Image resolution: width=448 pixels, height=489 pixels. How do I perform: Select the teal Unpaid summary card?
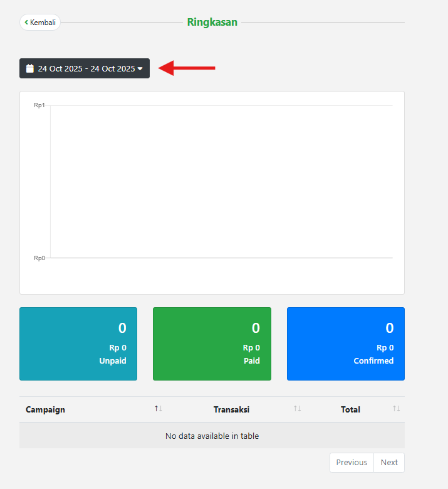coord(78,344)
